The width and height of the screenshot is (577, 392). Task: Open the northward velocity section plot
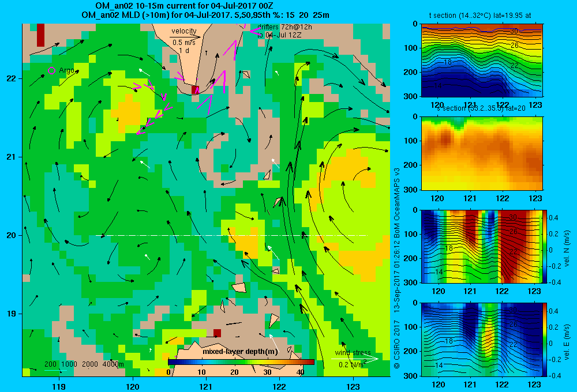(482, 246)
